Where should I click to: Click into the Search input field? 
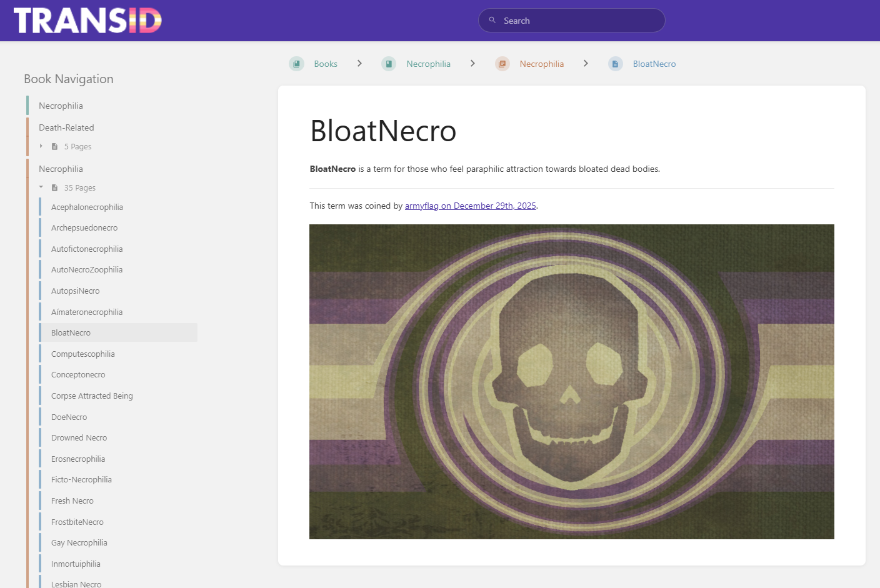pos(578,21)
